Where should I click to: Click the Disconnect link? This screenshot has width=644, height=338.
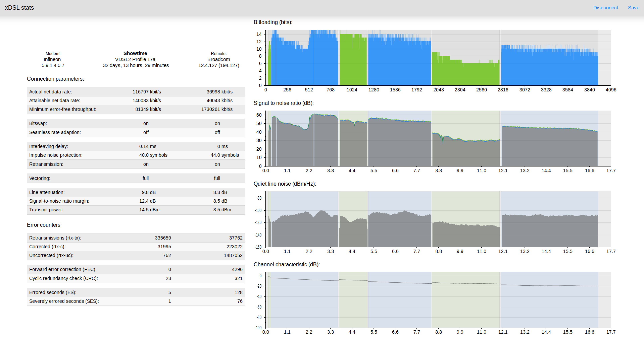pyautogui.click(x=606, y=8)
